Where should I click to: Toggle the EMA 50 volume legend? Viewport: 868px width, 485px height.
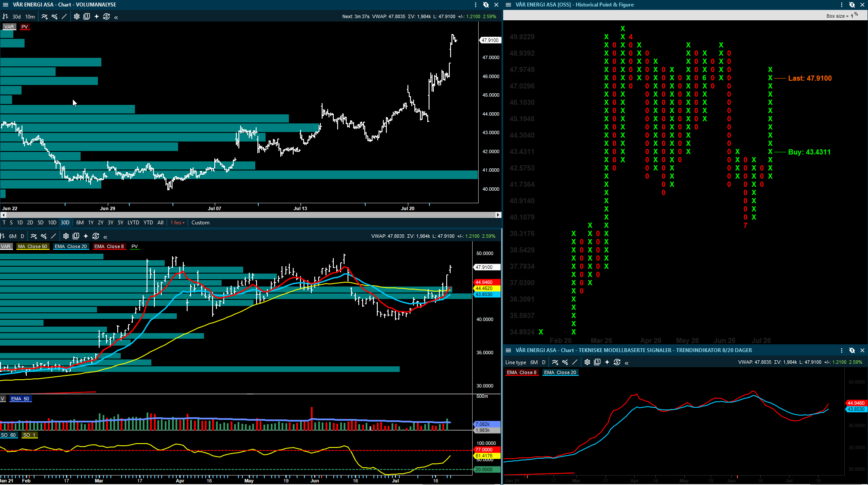click(x=20, y=399)
